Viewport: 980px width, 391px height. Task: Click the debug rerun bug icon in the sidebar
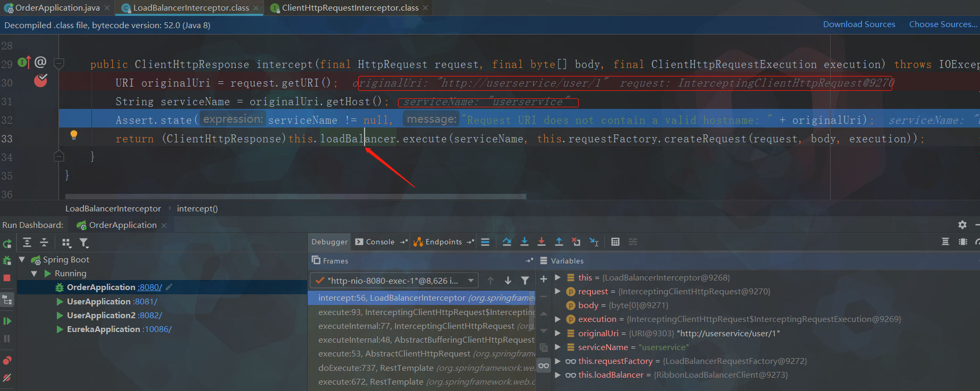[x=7, y=260]
